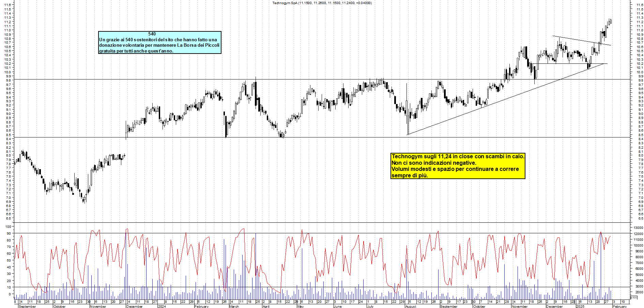The height and width of the screenshot is (308, 644).
Task: Click date '10' under the final February
Action: [623, 302]
